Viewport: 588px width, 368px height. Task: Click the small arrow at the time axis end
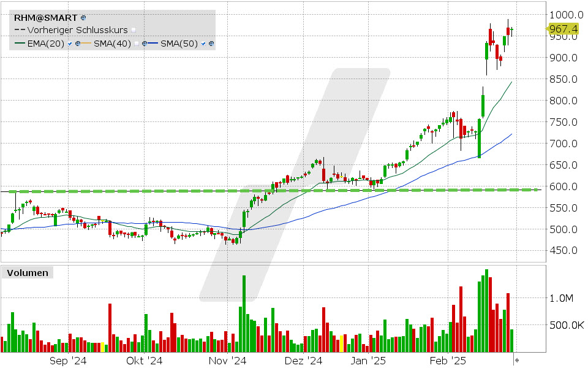[x=517, y=361]
